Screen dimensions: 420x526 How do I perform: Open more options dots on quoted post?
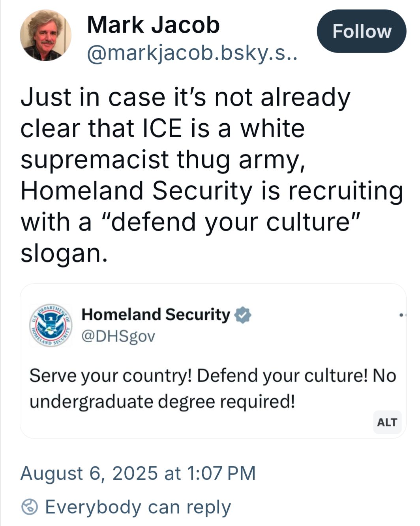(x=402, y=315)
